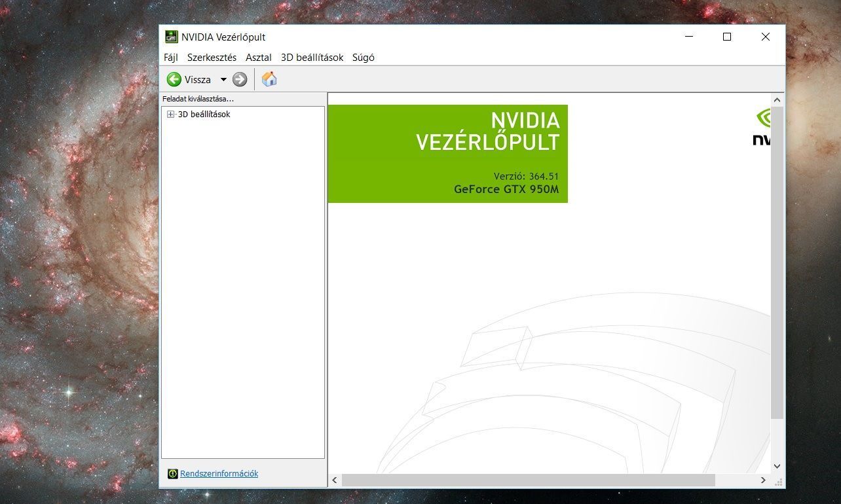Click the vertical scrollbar thumb

(x=777, y=262)
